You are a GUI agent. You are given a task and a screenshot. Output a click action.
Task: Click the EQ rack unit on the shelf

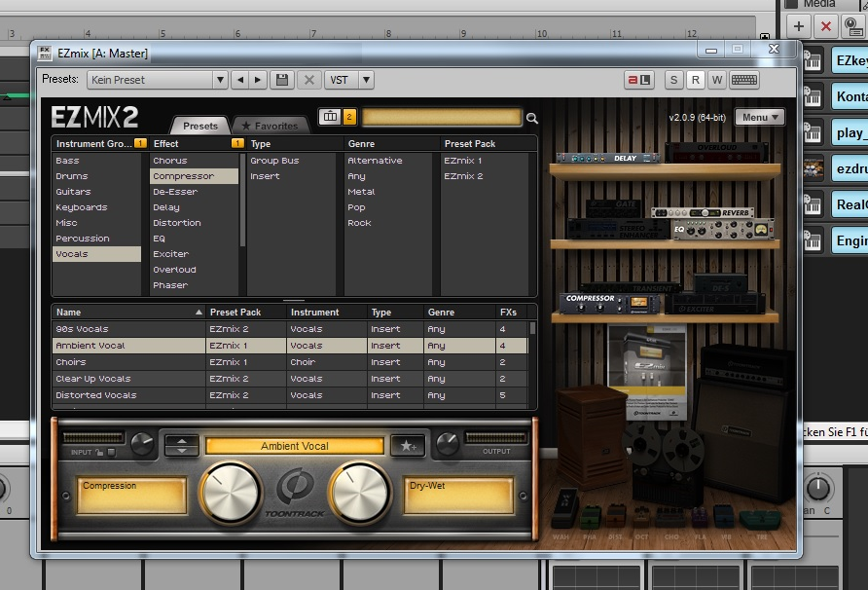722,230
